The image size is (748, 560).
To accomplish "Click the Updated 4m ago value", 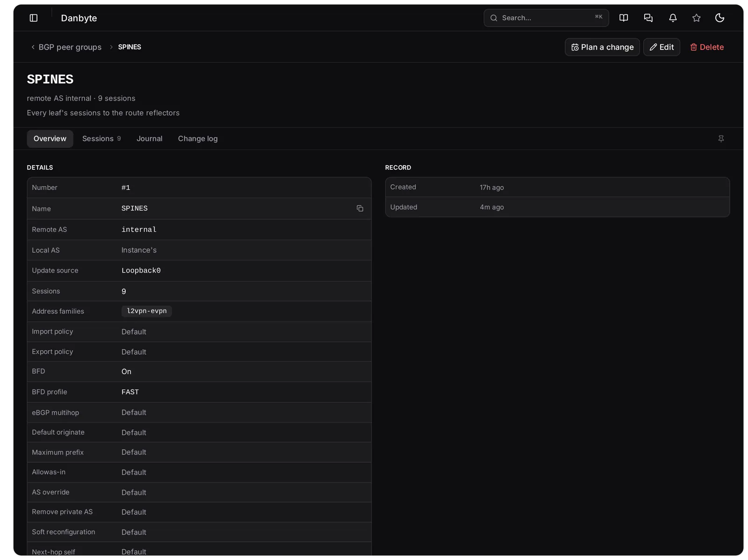I will click(492, 207).
